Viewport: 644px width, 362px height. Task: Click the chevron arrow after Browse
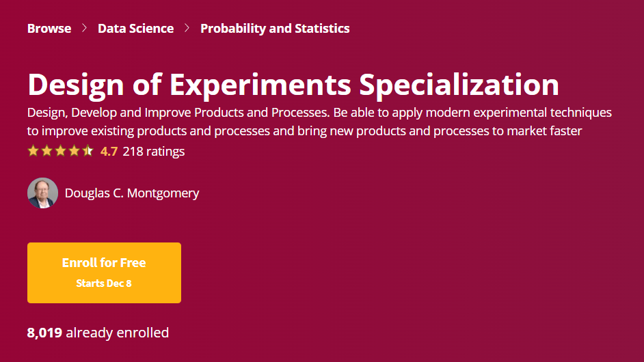pyautogui.click(x=84, y=28)
